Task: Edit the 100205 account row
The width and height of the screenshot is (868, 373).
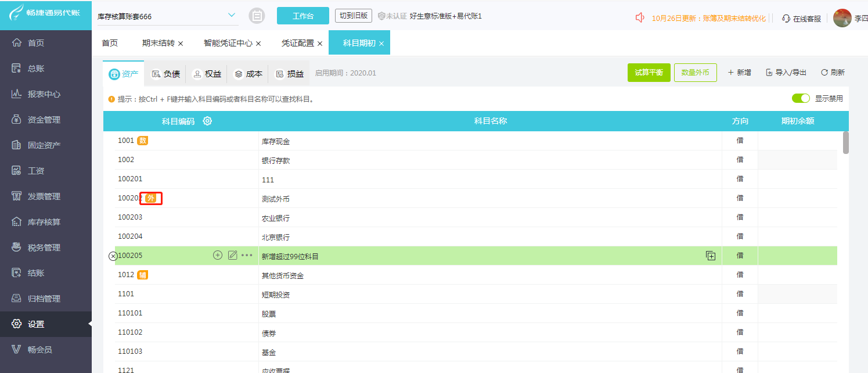Action: pyautogui.click(x=233, y=255)
